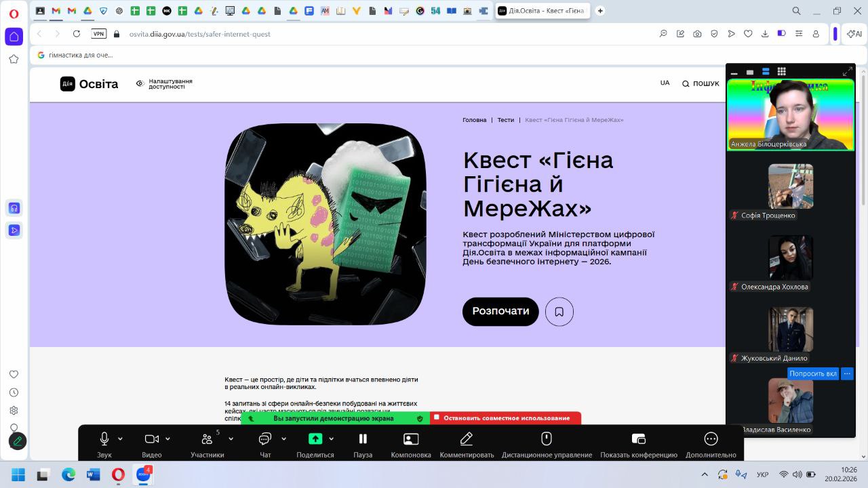Open More options (Дополнительно) in Zoom toolbar
Screen dimensions: 868x488
pos(711,439)
